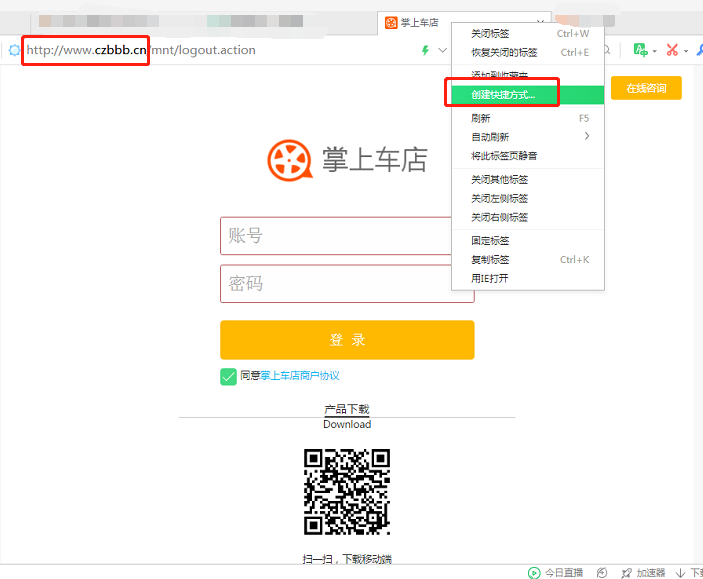This screenshot has height=579, width=703.
Task: Click the translate icon in the toolbar
Action: pyautogui.click(x=640, y=50)
